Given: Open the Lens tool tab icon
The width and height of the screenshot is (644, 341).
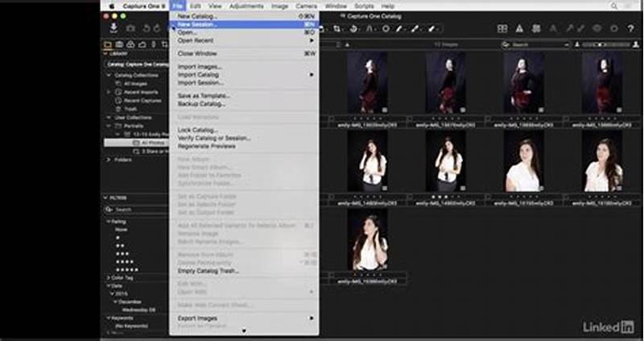Looking at the screenshot, I should tap(154, 44).
